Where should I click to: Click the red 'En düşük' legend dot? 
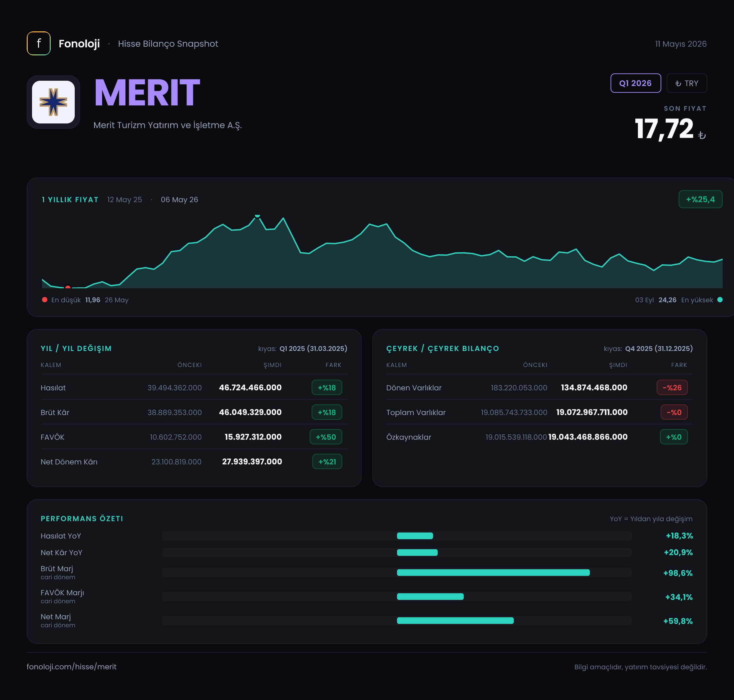click(x=45, y=300)
